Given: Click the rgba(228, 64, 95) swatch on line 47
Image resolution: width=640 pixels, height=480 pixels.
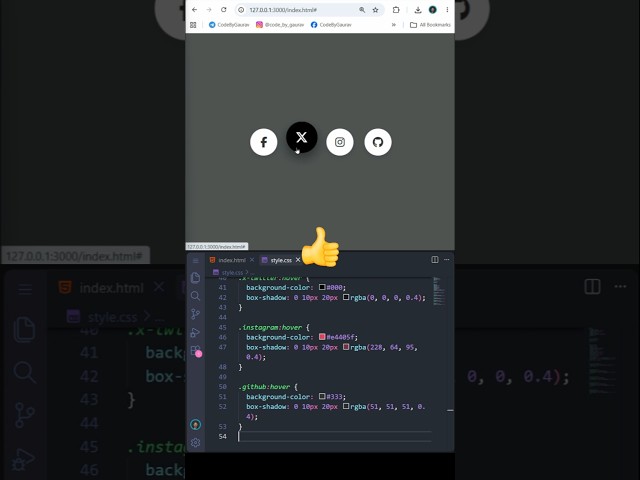Looking at the screenshot, I should tap(346, 347).
